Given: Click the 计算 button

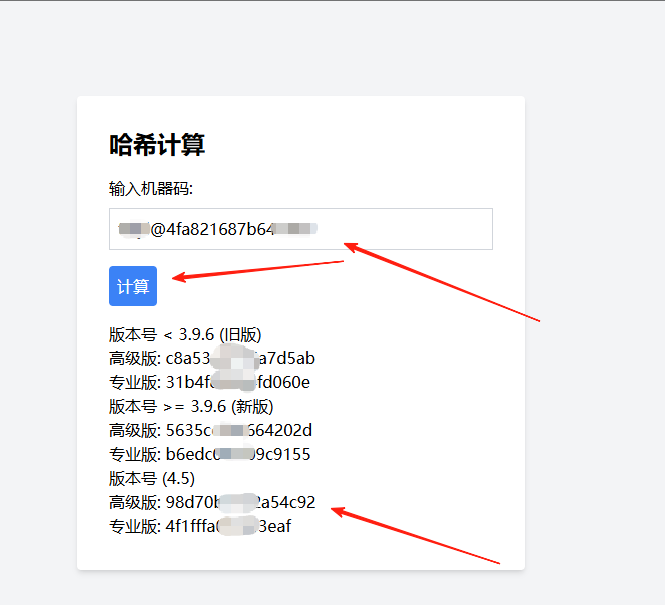Looking at the screenshot, I should 133,286.
